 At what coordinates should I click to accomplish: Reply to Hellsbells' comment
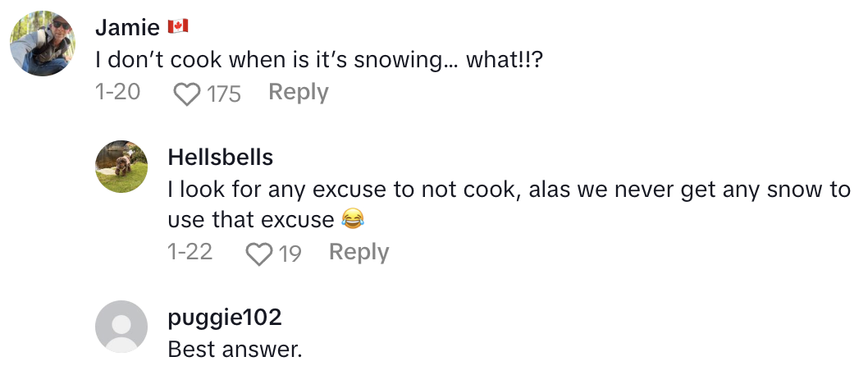[x=359, y=252]
